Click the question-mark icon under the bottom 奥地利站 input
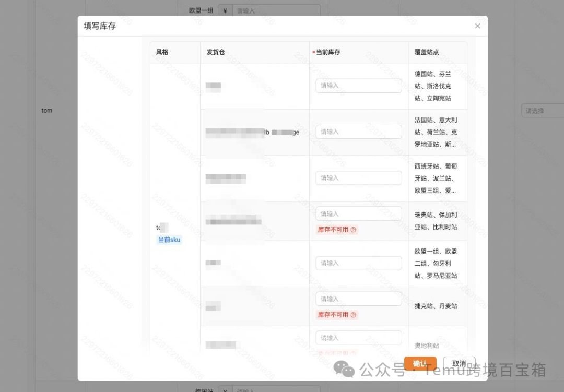Image resolution: width=564 pixels, height=392 pixels. click(354, 352)
